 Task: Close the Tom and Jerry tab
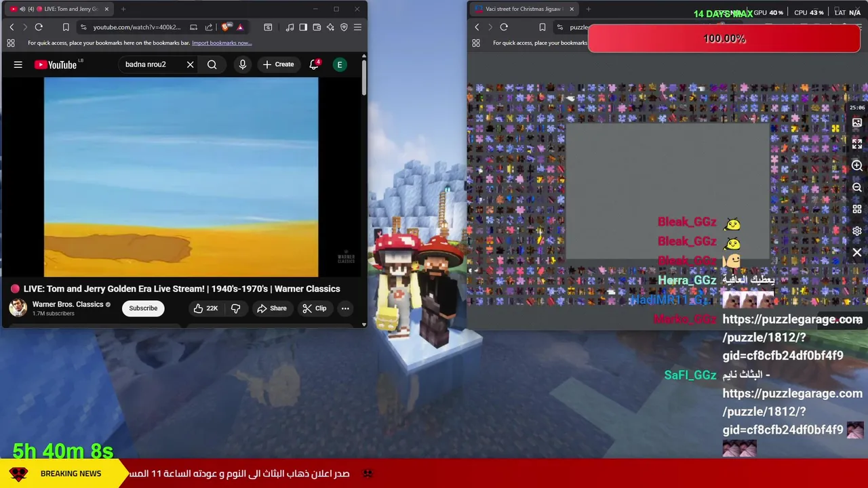tap(106, 9)
